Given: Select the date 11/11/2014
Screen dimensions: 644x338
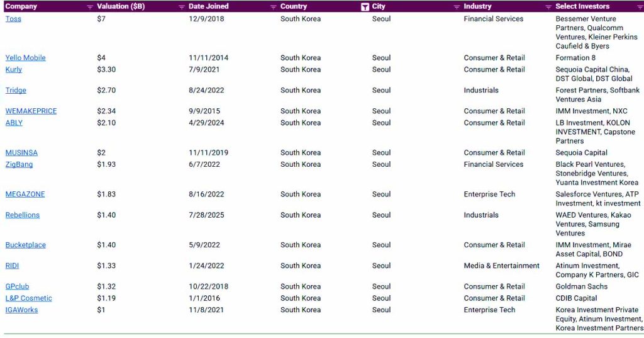Looking at the screenshot, I should pyautogui.click(x=208, y=58).
